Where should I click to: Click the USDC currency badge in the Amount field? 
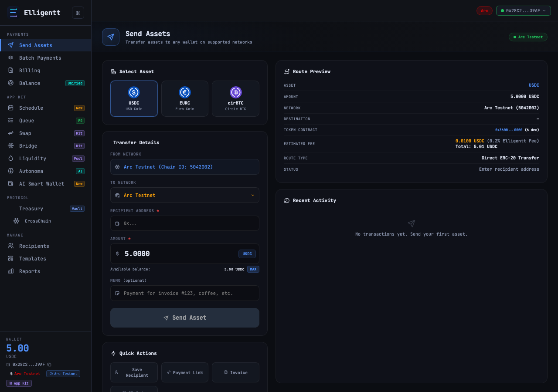[247, 254]
